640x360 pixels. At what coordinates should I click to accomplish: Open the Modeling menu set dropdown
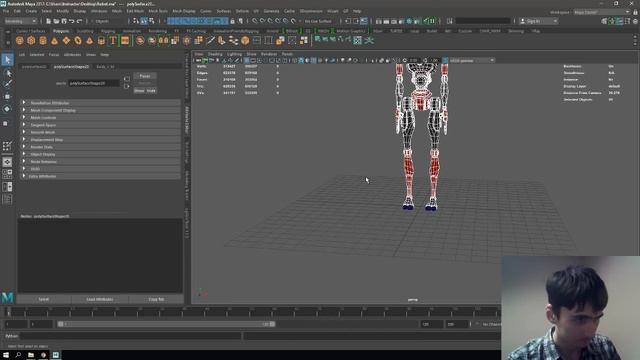click(20, 21)
